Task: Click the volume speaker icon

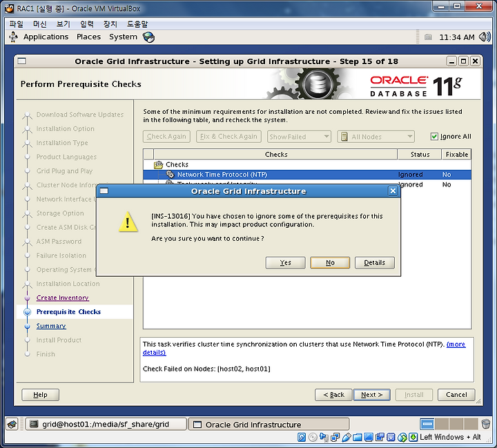Action: 485,37
